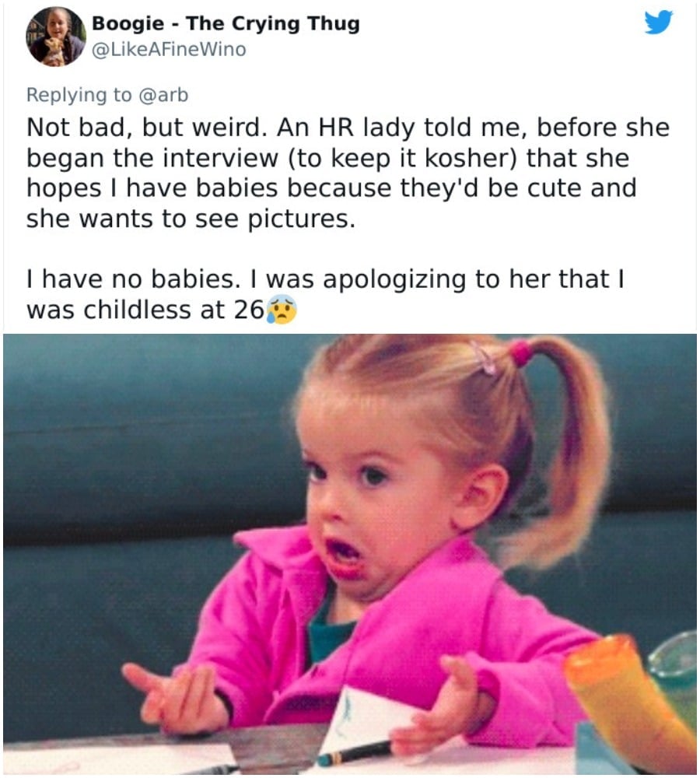Open the @LikeAFineWino handle link

click(x=169, y=50)
